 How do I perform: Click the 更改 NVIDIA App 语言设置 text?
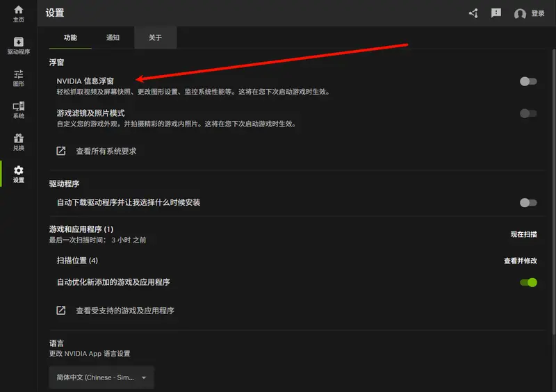[90, 354]
